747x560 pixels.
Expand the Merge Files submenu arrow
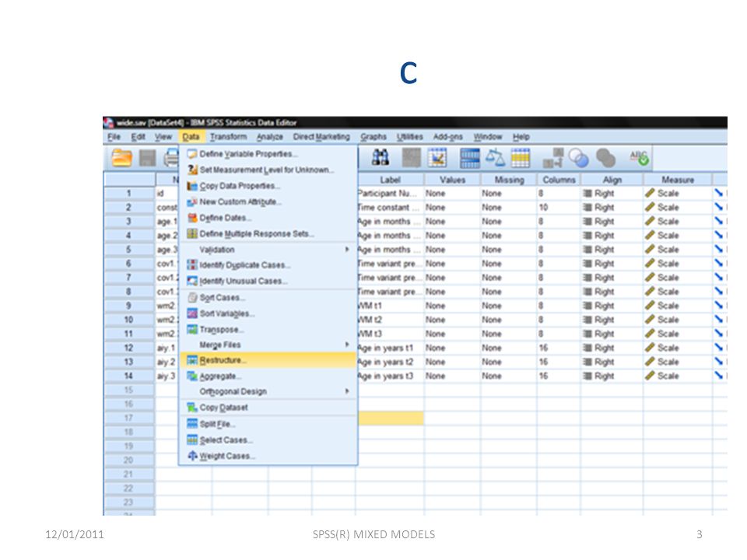pos(347,345)
